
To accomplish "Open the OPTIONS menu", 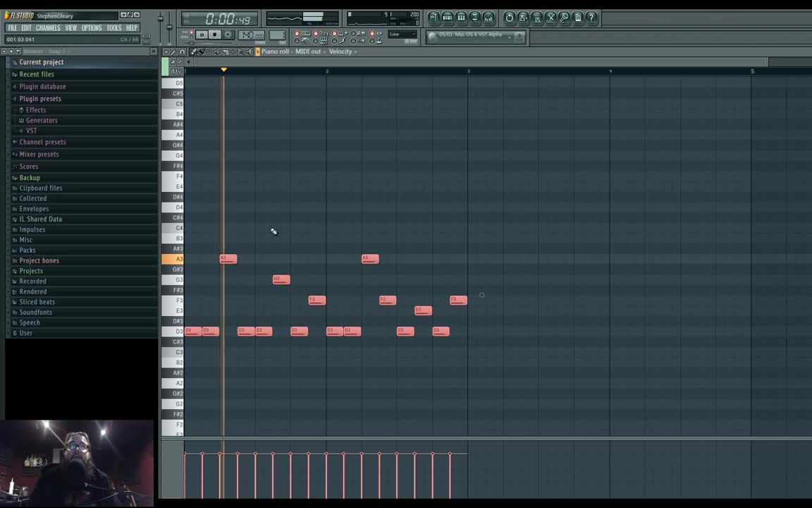I will point(92,28).
